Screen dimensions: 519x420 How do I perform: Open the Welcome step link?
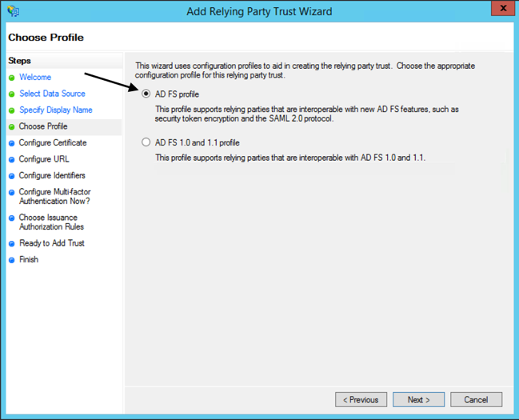point(35,77)
